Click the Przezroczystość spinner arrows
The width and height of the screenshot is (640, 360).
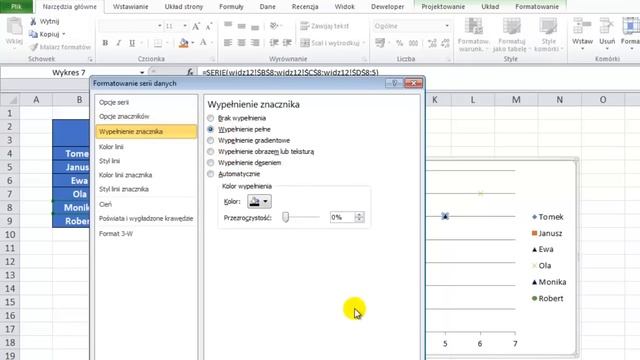tap(359, 218)
